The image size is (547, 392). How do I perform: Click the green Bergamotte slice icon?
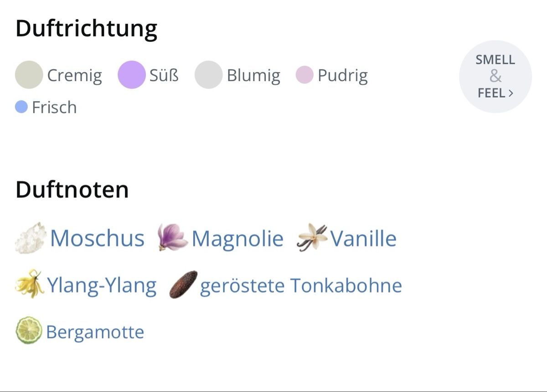(x=29, y=330)
